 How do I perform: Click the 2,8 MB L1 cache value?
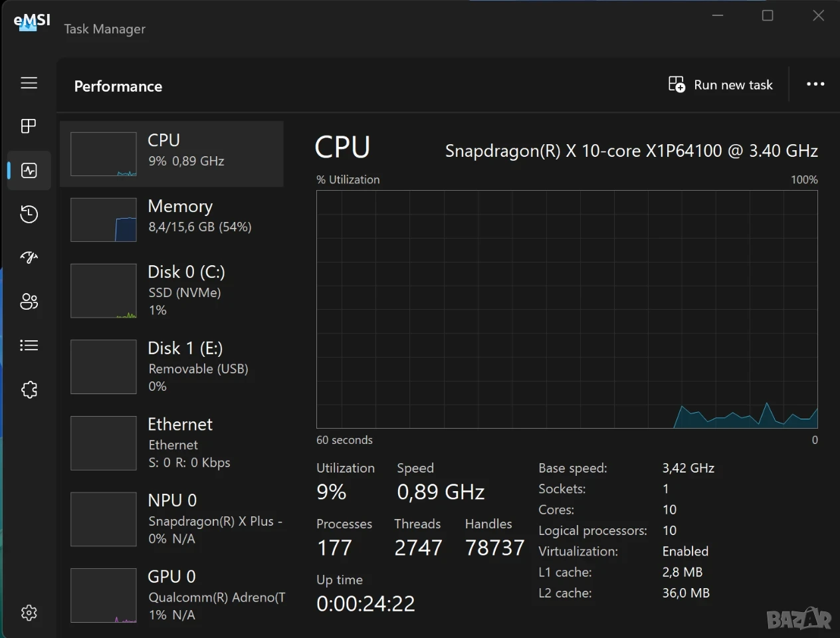(x=682, y=572)
